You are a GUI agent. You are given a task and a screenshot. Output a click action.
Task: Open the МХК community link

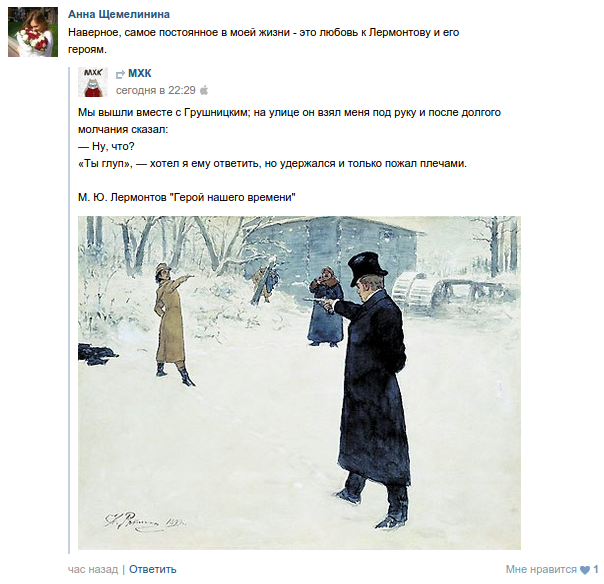(139, 73)
